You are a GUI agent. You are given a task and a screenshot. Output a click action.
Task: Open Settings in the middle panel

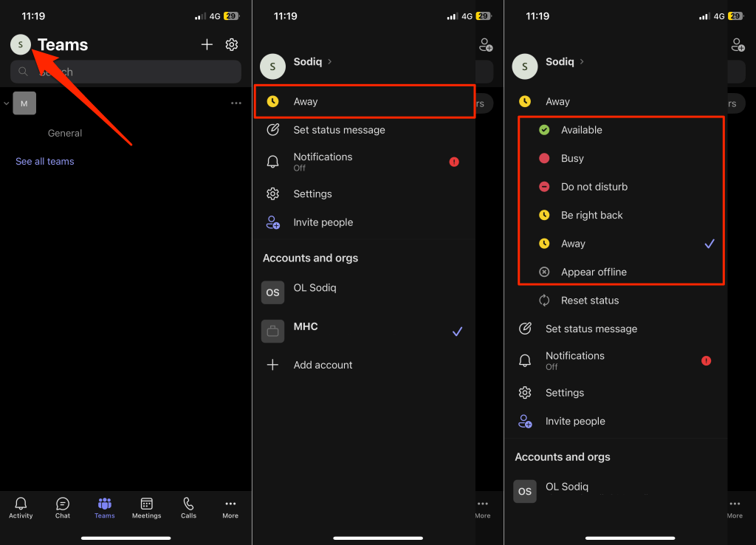pos(365,194)
